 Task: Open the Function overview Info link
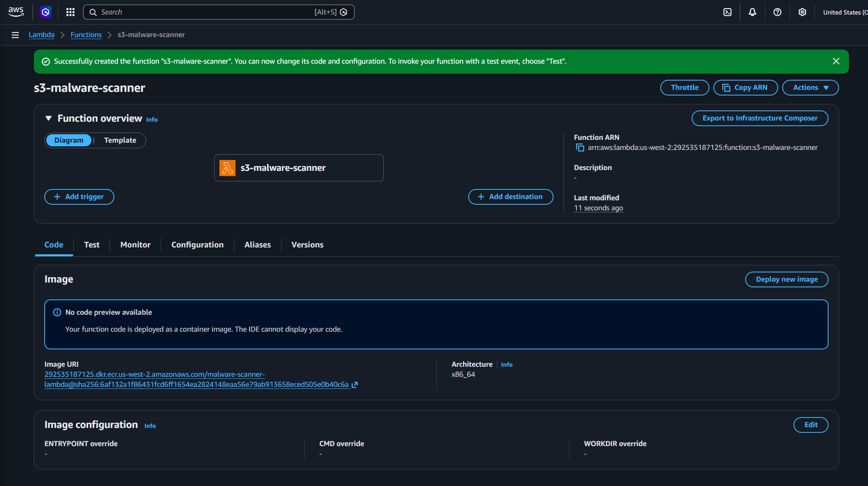152,120
